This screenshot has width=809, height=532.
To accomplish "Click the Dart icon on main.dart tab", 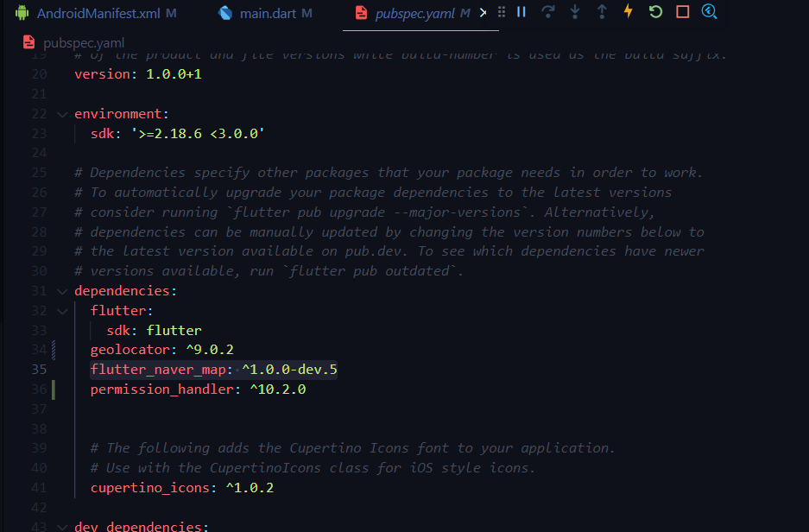I will point(225,13).
